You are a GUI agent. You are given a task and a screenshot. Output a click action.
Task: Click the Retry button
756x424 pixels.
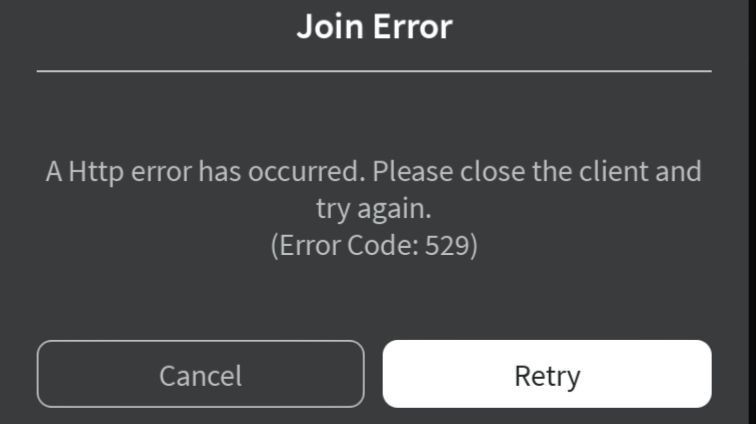pyautogui.click(x=547, y=374)
